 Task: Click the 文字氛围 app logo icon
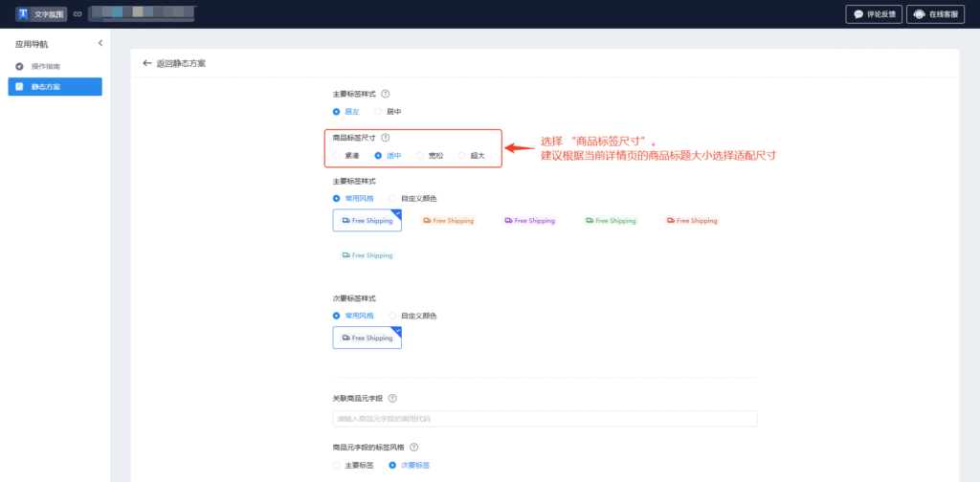(x=23, y=13)
